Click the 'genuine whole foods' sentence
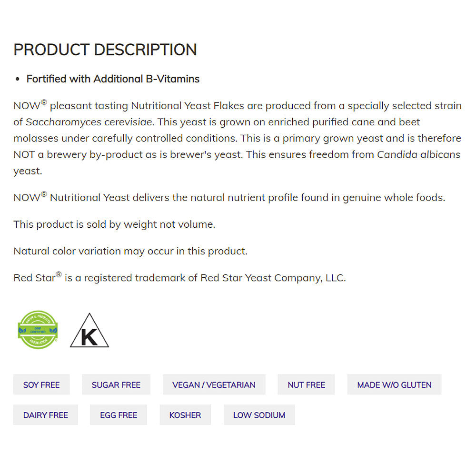Image resolution: width=476 pixels, height=455 pixels. (229, 197)
